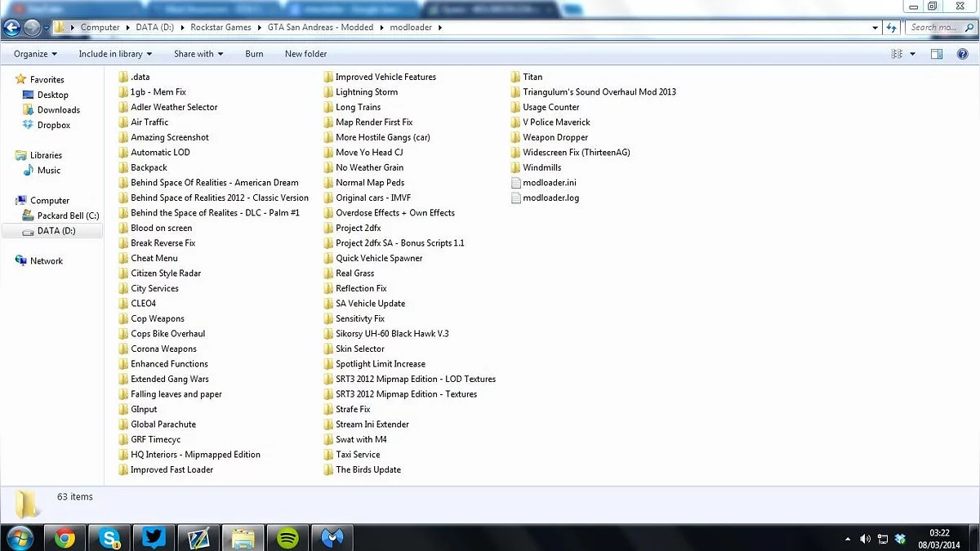Open Skype from the taskbar
The height and width of the screenshot is (551, 980).
coord(109,538)
